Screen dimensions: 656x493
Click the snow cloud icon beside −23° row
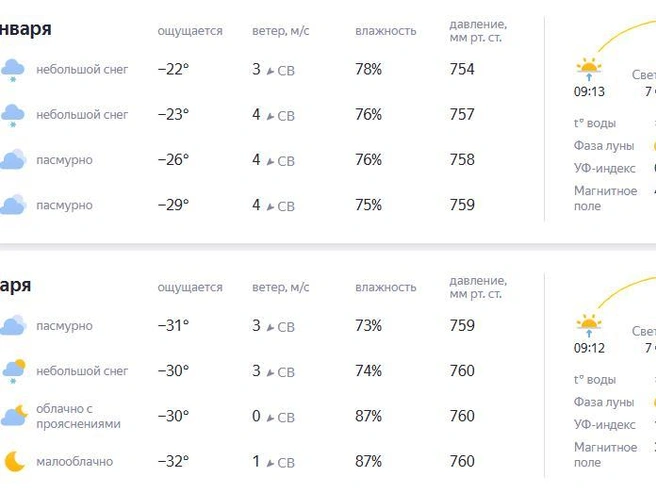[x=13, y=116]
